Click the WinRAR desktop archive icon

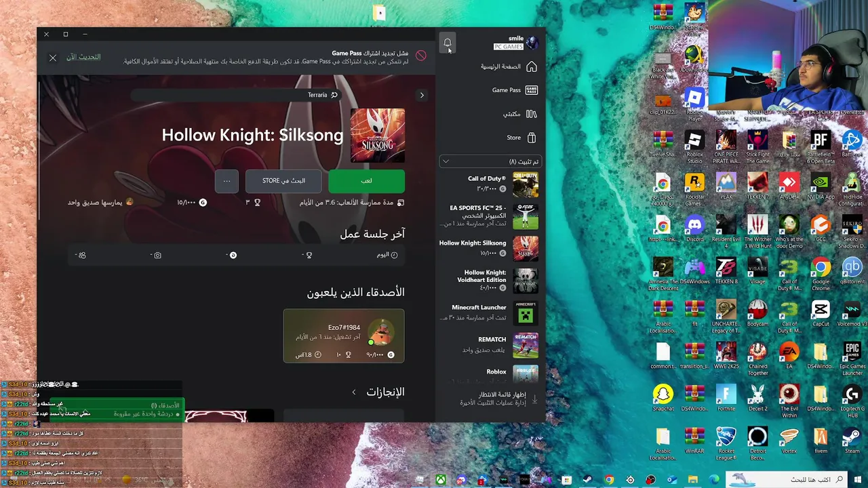pos(694,440)
